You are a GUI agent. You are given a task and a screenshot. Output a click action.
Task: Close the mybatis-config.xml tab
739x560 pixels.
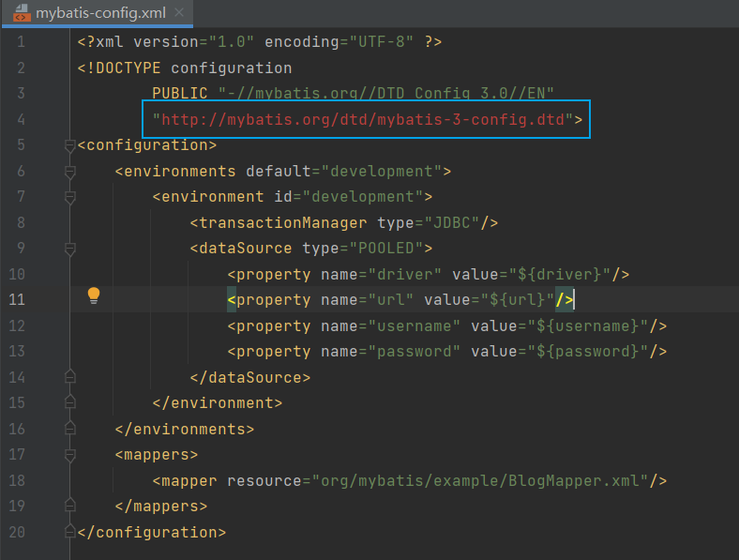tap(179, 13)
